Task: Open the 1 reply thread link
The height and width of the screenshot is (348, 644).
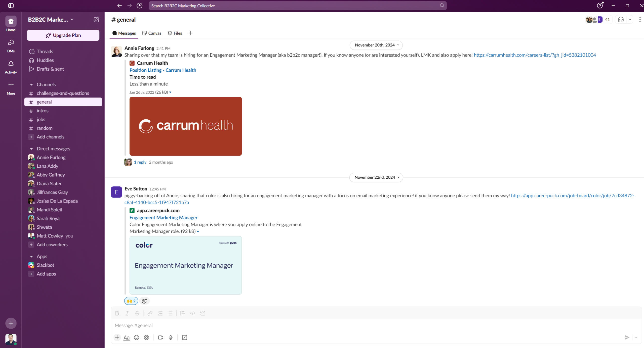Action: pyautogui.click(x=140, y=162)
